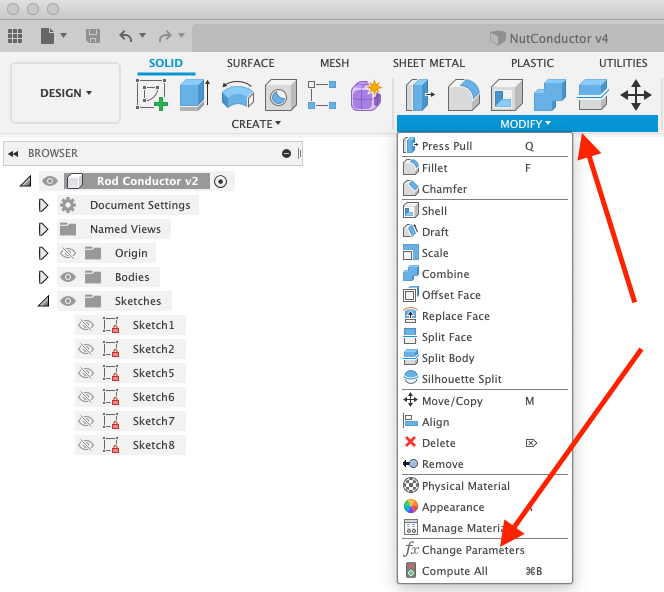664x592 pixels.
Task: Choose Split Body from Modify menu
Action: tap(485, 358)
